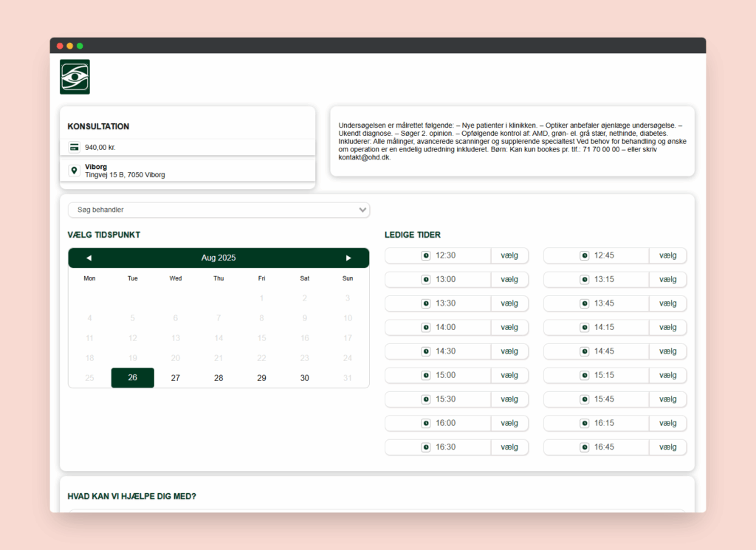
Task: Click clock icon for 16:30 slot
Action: 426,447
